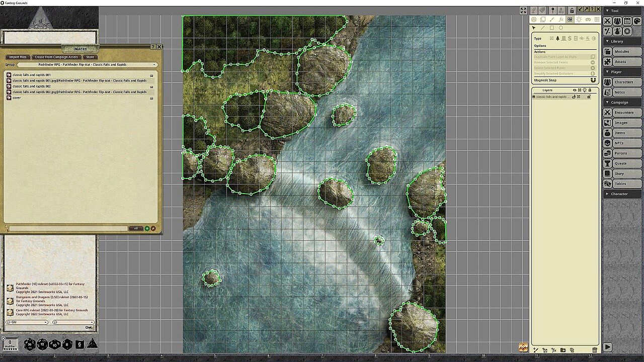
Task: Click the All filter button in Images
Action: coord(136,228)
